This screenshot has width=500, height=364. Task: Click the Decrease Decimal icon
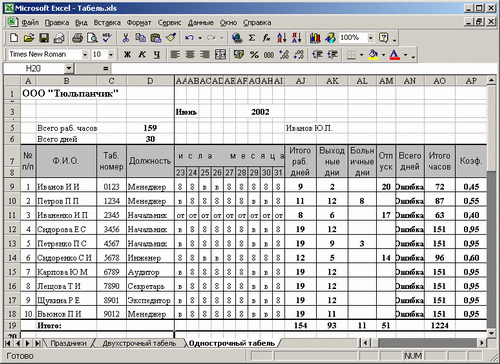(299, 54)
